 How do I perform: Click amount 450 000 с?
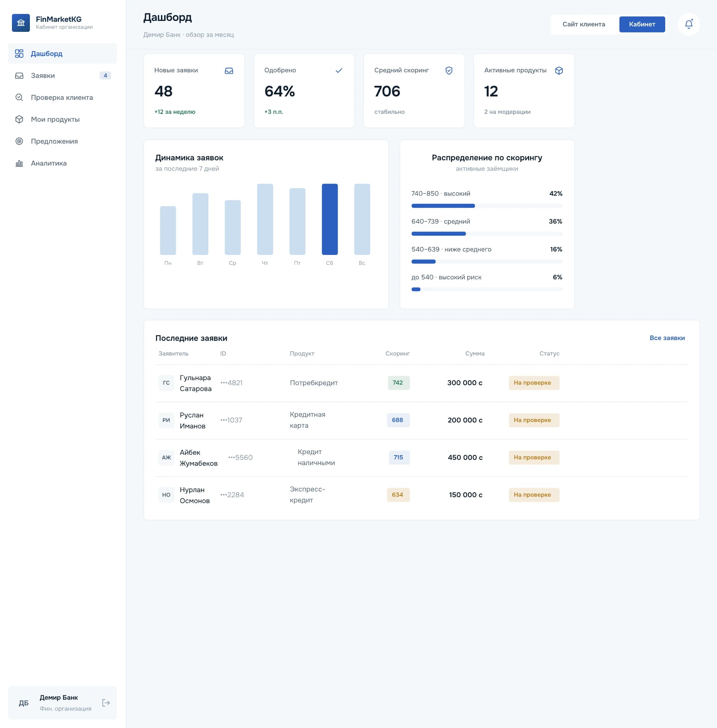click(465, 457)
